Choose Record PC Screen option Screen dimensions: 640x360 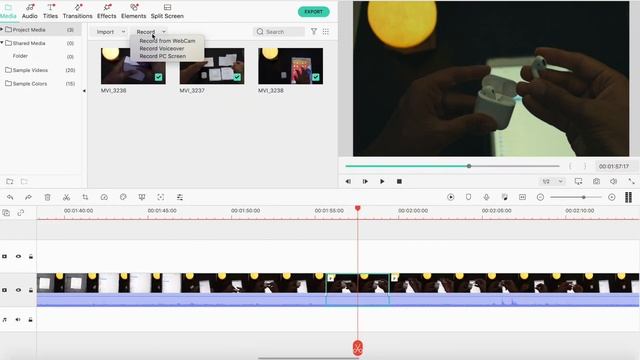point(162,56)
